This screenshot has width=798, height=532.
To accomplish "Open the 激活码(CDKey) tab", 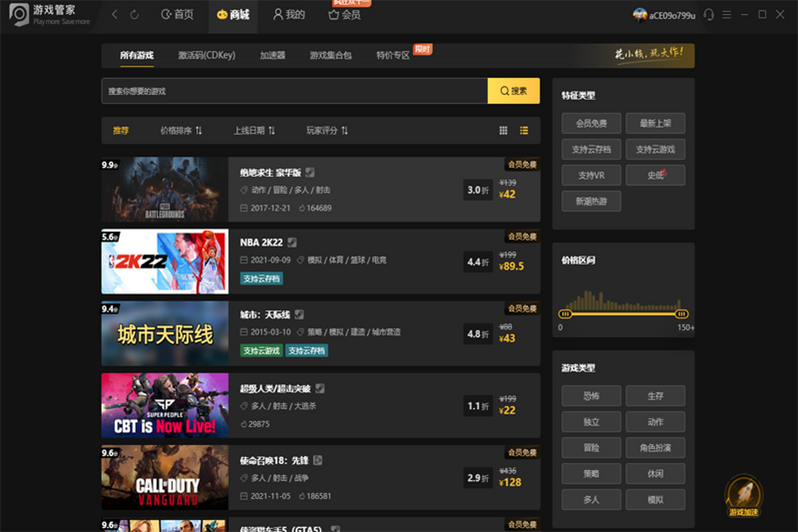I will coord(207,56).
